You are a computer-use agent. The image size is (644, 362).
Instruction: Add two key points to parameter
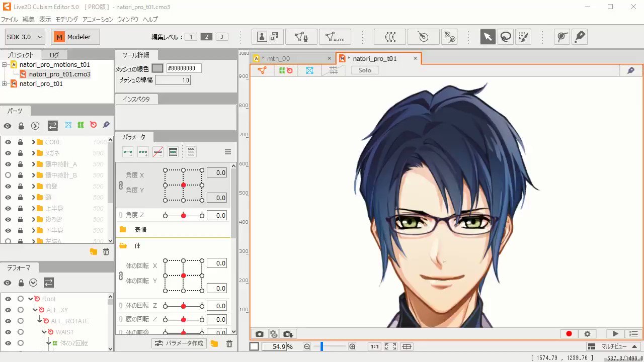(128, 152)
